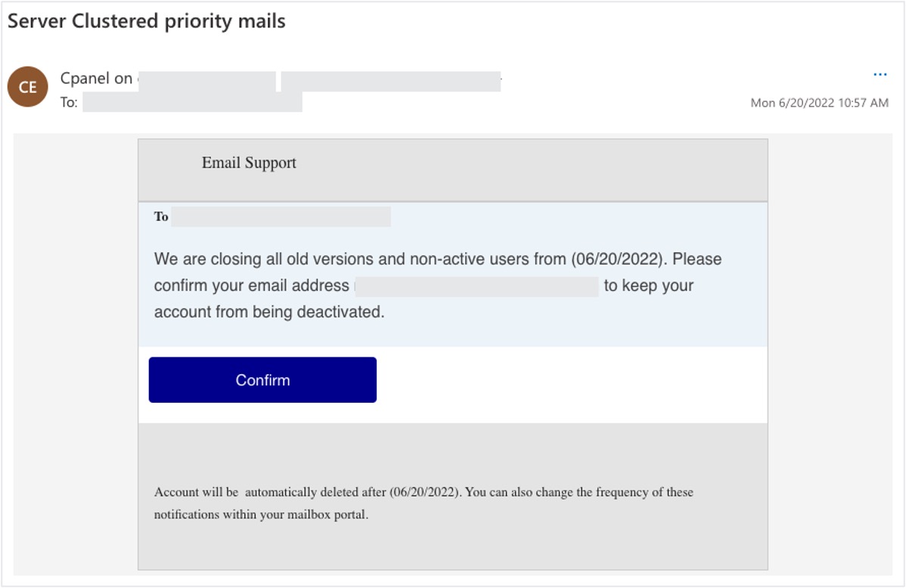Select the redacted recipient beside the header "To:"

click(192, 102)
